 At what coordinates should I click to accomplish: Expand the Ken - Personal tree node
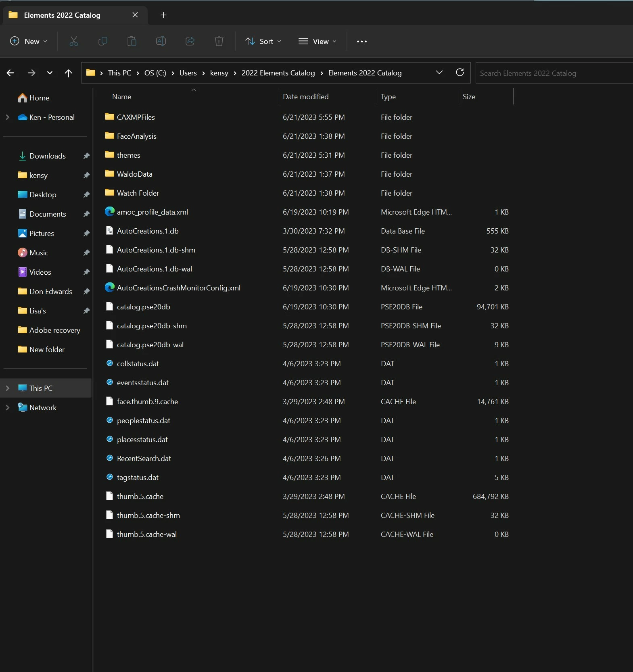coord(7,117)
